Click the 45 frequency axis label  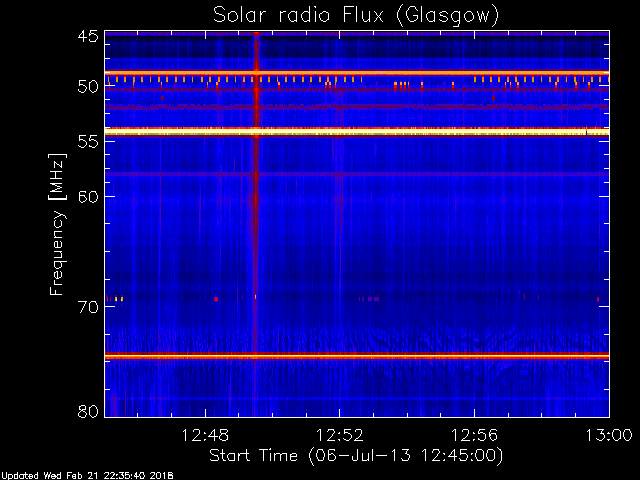pos(88,36)
